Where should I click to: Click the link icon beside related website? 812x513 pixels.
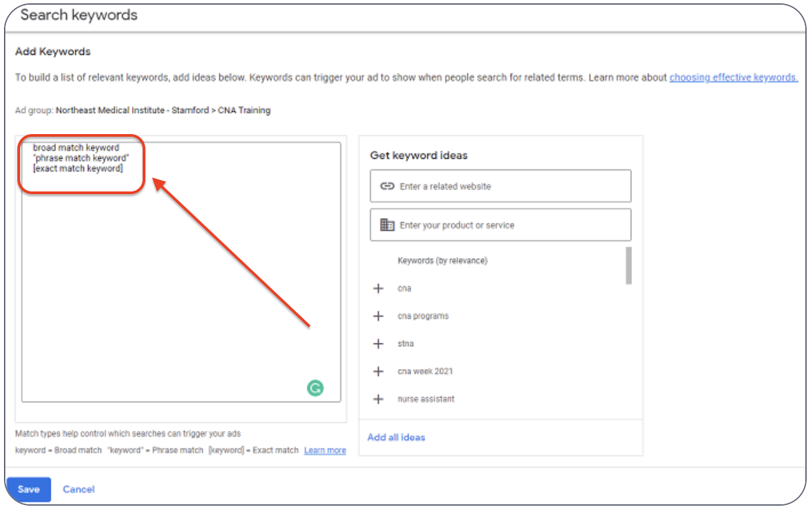coord(387,186)
